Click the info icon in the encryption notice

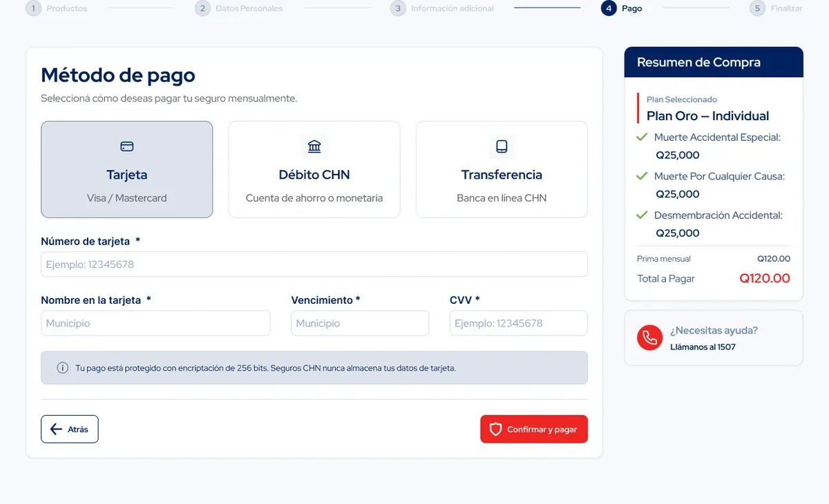(x=62, y=368)
